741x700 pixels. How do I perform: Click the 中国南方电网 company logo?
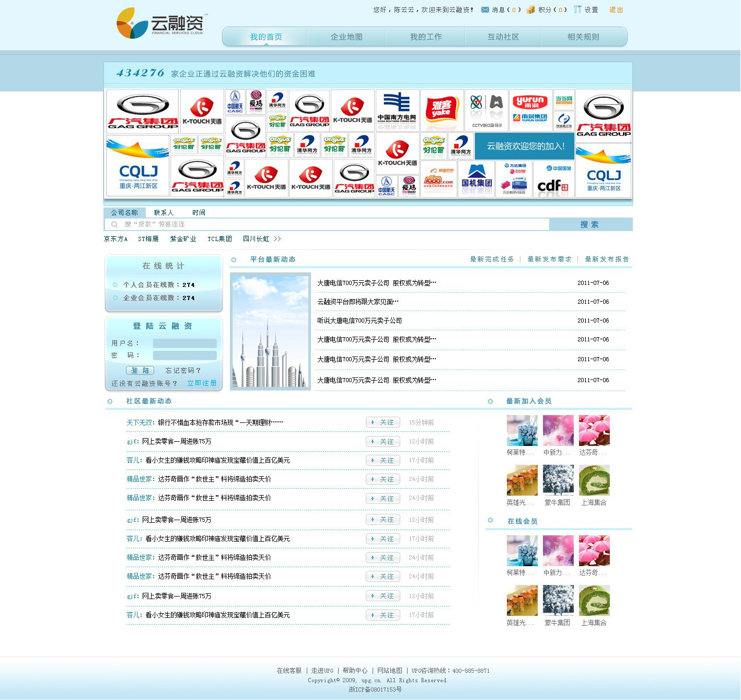click(x=397, y=110)
